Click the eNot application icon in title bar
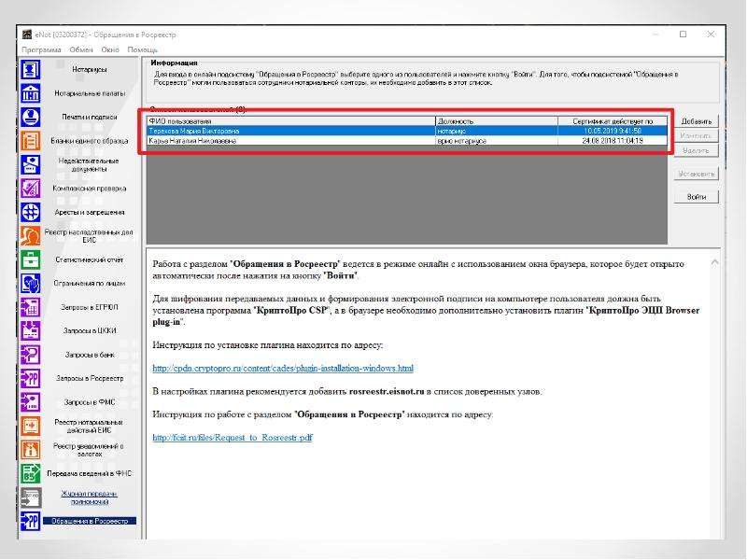The width and height of the screenshot is (747, 560). tap(27, 35)
